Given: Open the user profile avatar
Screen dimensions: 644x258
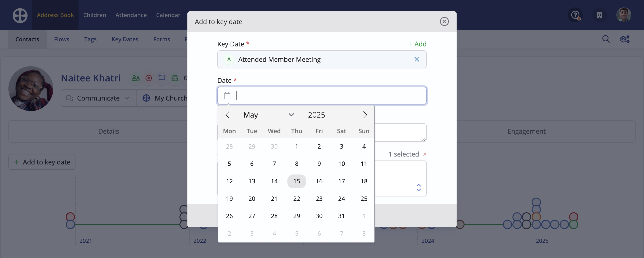Looking at the screenshot, I should [x=623, y=15].
